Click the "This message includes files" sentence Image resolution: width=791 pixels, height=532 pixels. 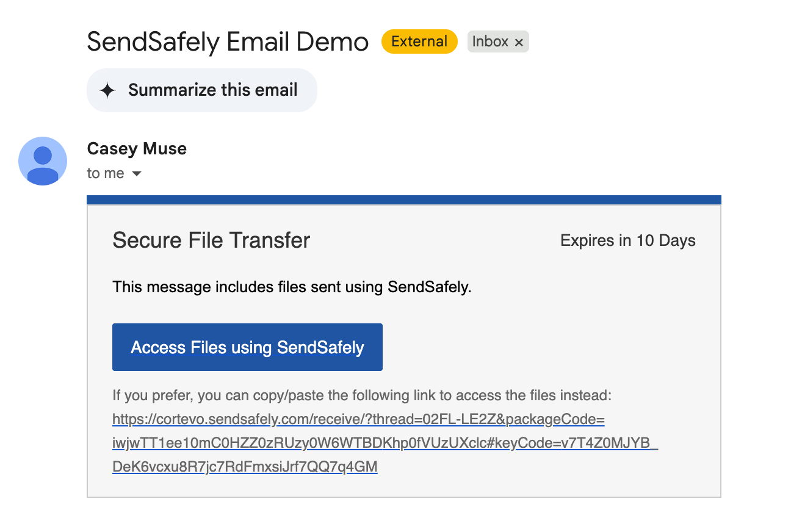point(292,287)
